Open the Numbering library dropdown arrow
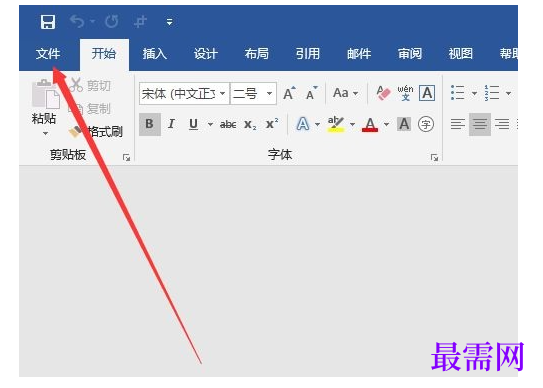This screenshot has width=543, height=388. point(508,93)
